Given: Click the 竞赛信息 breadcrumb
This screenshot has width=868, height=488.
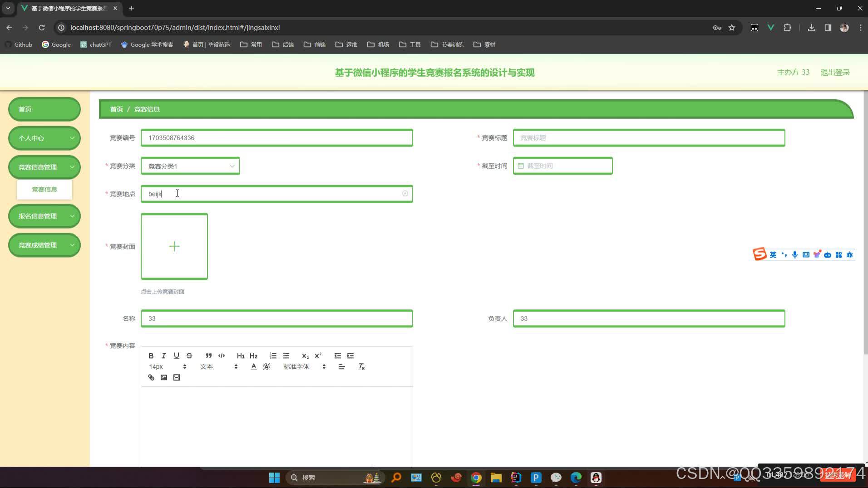Looking at the screenshot, I should 147,109.
